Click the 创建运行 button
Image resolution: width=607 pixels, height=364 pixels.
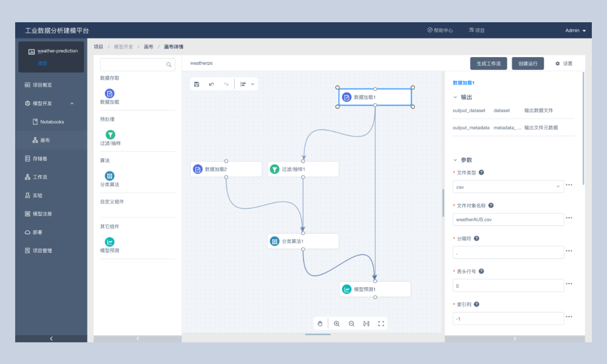(528, 64)
